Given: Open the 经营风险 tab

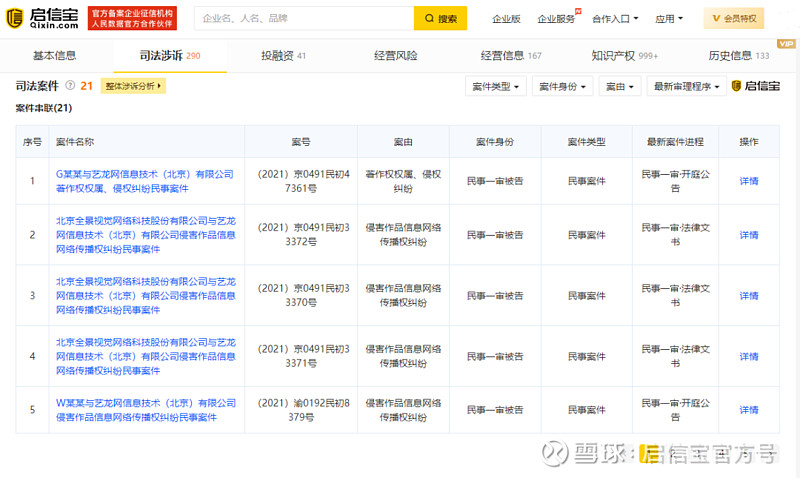Looking at the screenshot, I should [395, 56].
